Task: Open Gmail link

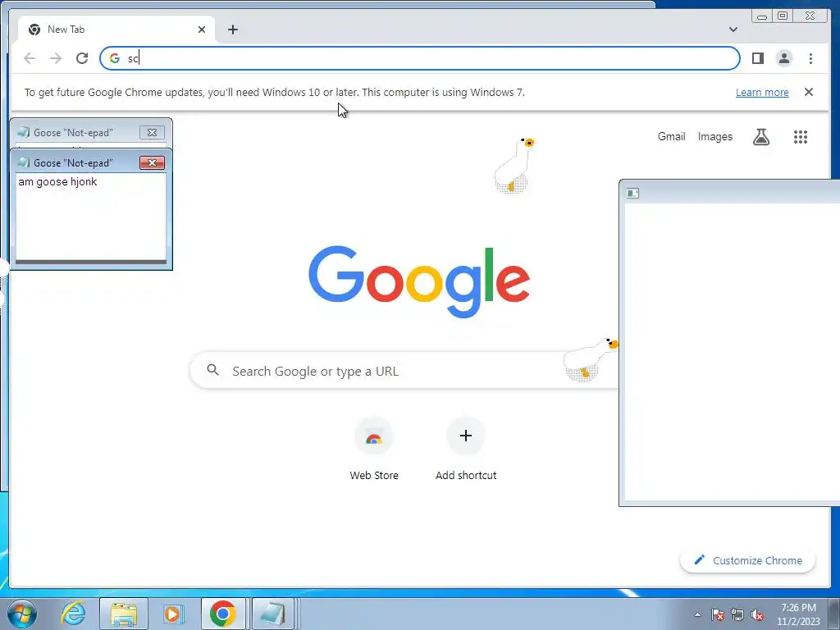Action: (x=671, y=137)
